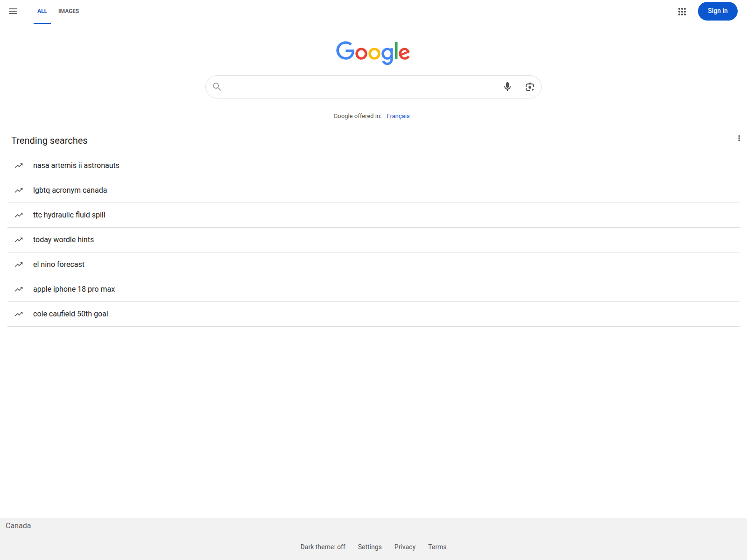The height and width of the screenshot is (560, 747).
Task: Open the hamburger main menu
Action: point(13,11)
